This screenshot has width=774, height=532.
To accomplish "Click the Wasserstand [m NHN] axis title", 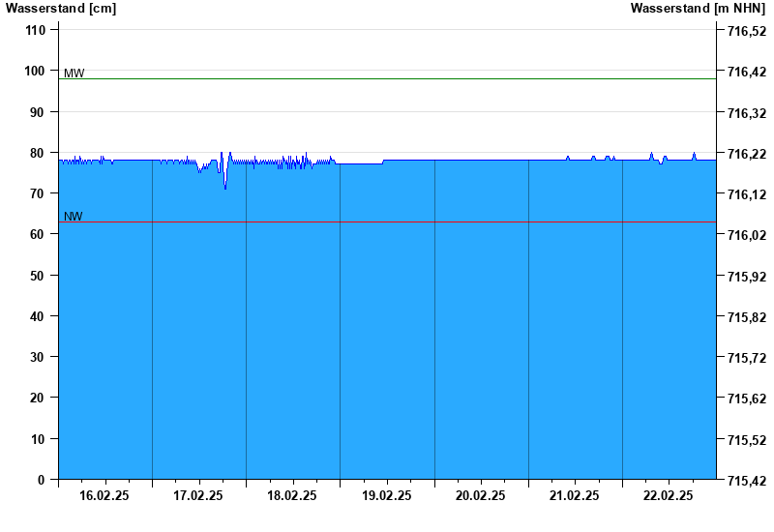I will tap(698, 9).
